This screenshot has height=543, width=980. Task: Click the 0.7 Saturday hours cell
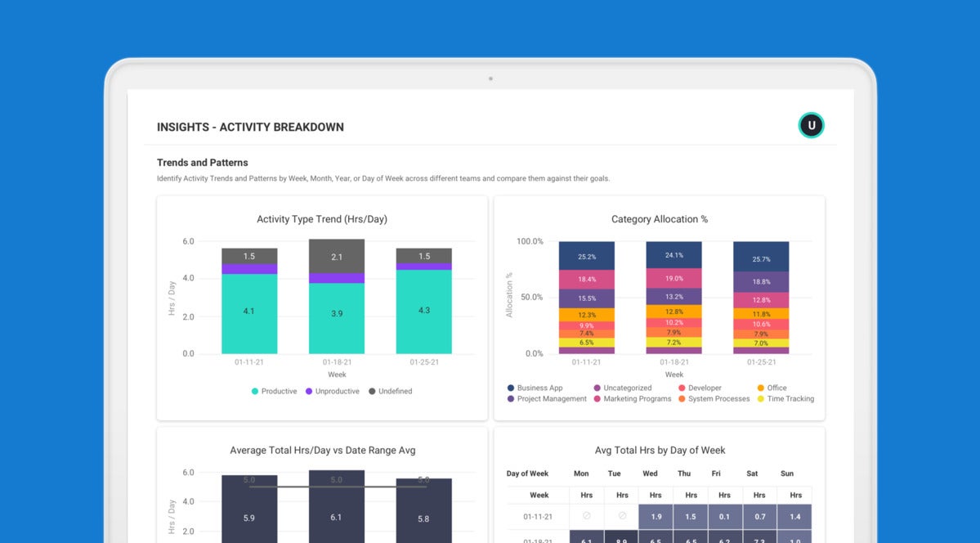click(x=759, y=517)
